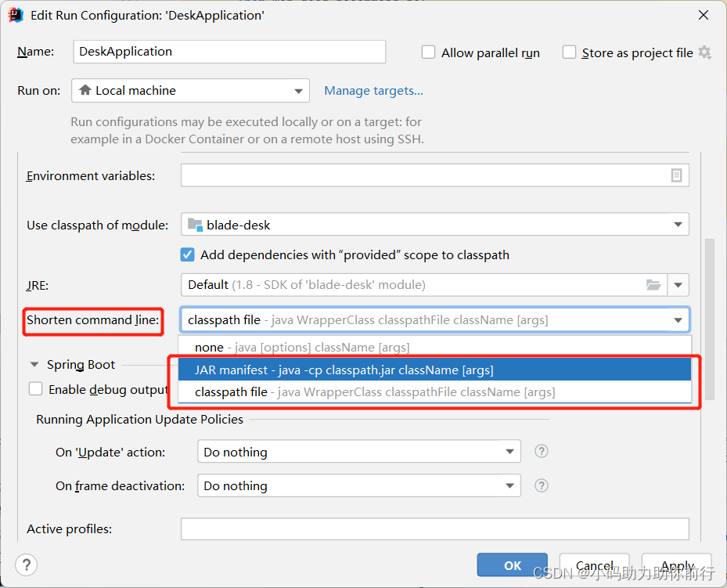The image size is (727, 588).
Task: Select classpath file option in dropdown list
Action: 434,391
